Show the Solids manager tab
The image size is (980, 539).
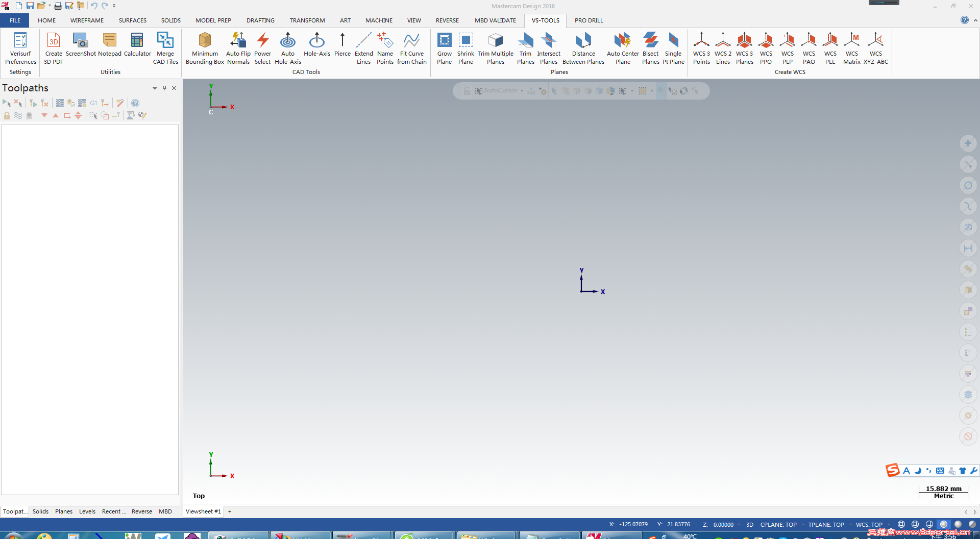point(40,511)
